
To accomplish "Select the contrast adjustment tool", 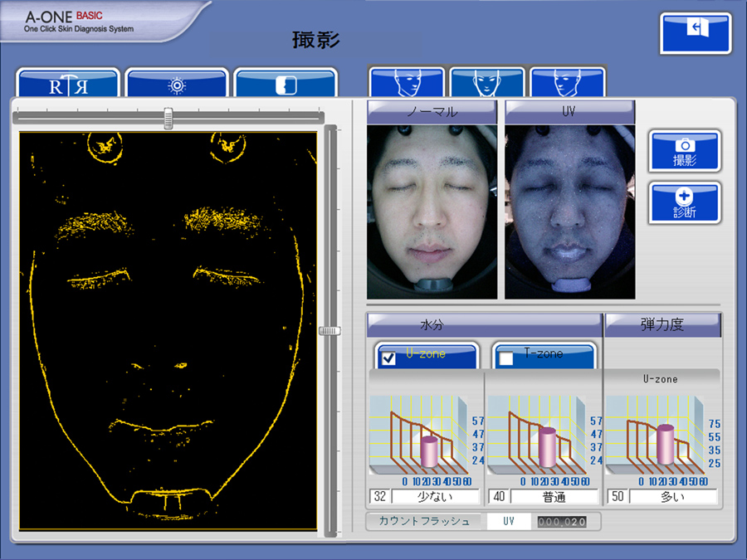I will pos(286,83).
